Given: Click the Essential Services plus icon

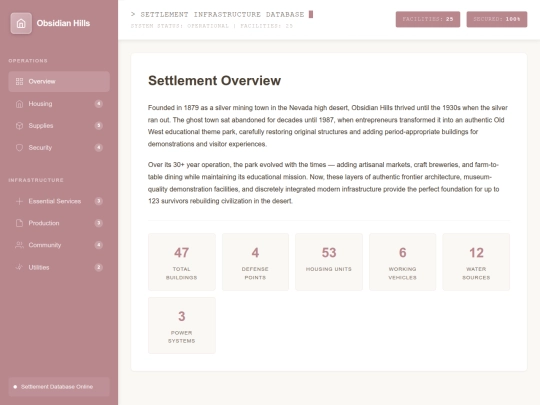Looking at the screenshot, I should click(19, 201).
